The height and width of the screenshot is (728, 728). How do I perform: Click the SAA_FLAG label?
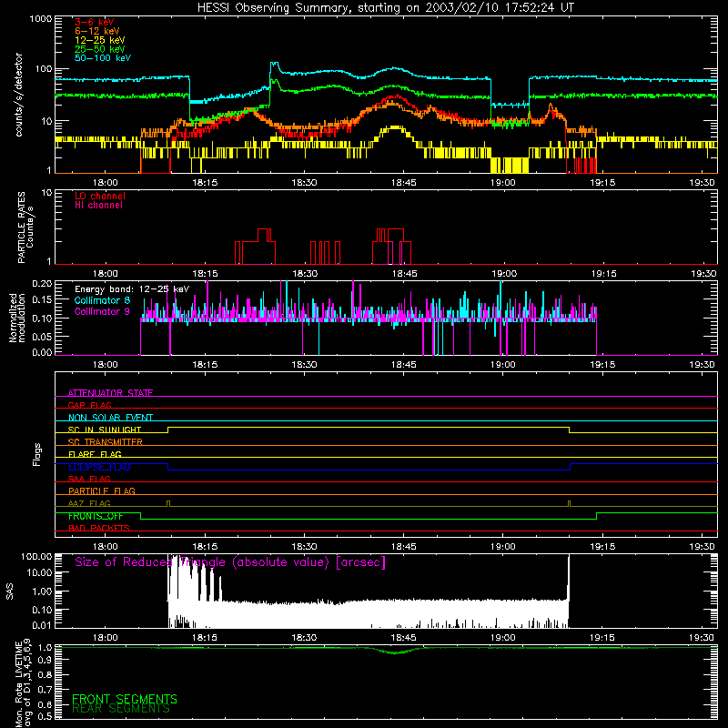click(89, 479)
